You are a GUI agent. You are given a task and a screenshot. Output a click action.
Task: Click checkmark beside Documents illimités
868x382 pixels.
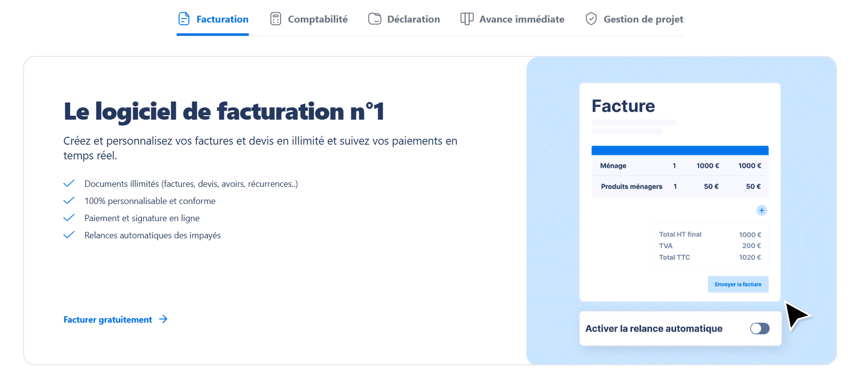[69, 183]
